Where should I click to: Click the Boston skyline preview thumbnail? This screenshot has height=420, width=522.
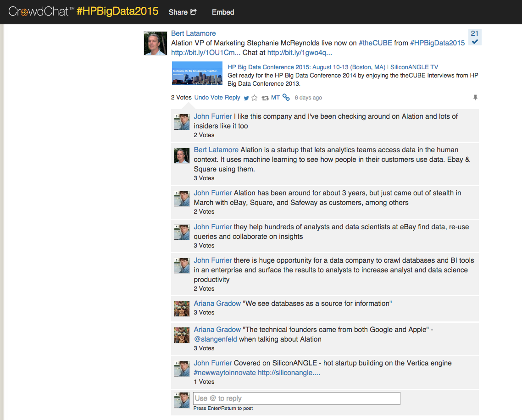(x=197, y=73)
